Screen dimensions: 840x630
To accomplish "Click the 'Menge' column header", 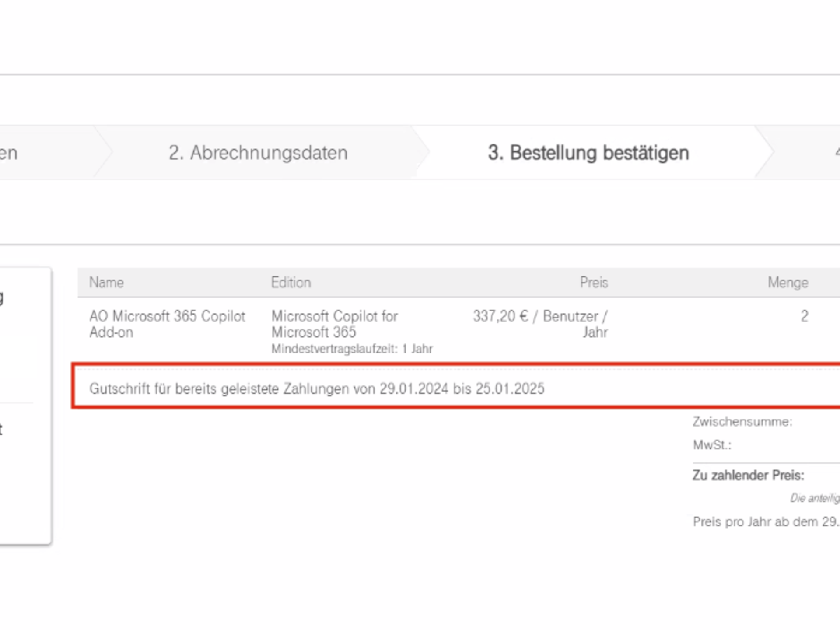I will coord(787,283).
